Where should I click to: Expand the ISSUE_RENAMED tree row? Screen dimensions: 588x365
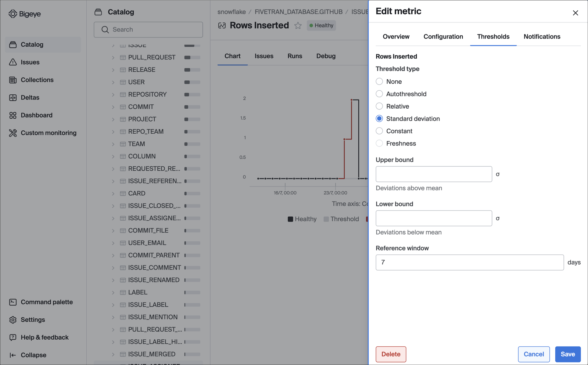pyautogui.click(x=113, y=280)
